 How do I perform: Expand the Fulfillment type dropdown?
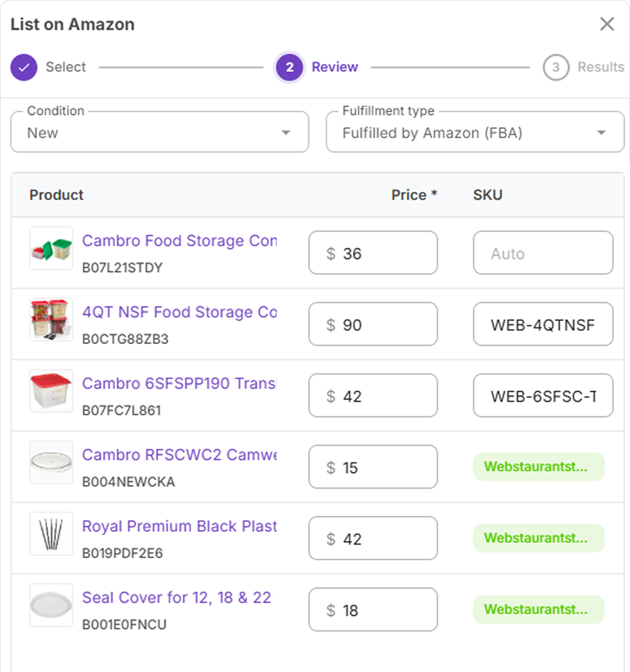pyautogui.click(x=475, y=133)
